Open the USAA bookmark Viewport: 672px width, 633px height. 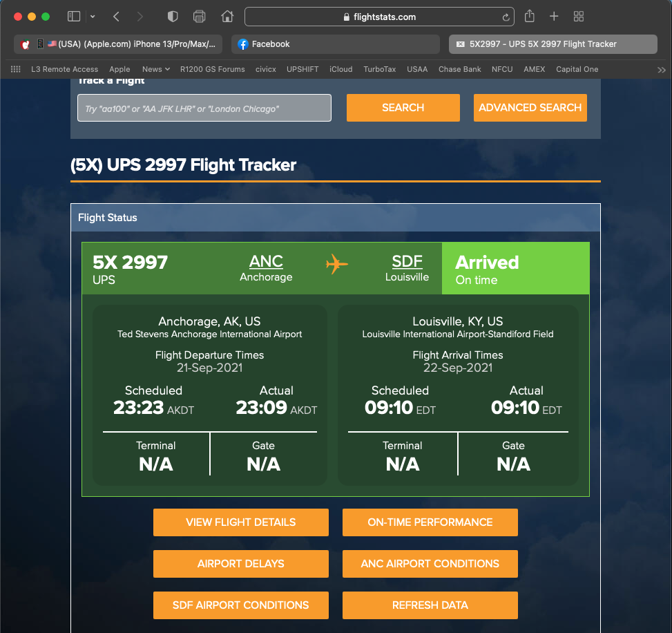[x=417, y=69]
